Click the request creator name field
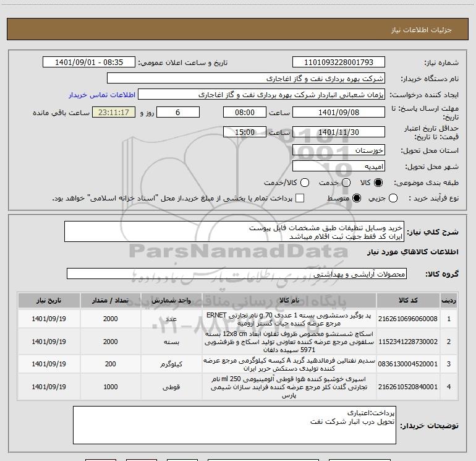Screen dimensions: 476x461 click(261, 95)
